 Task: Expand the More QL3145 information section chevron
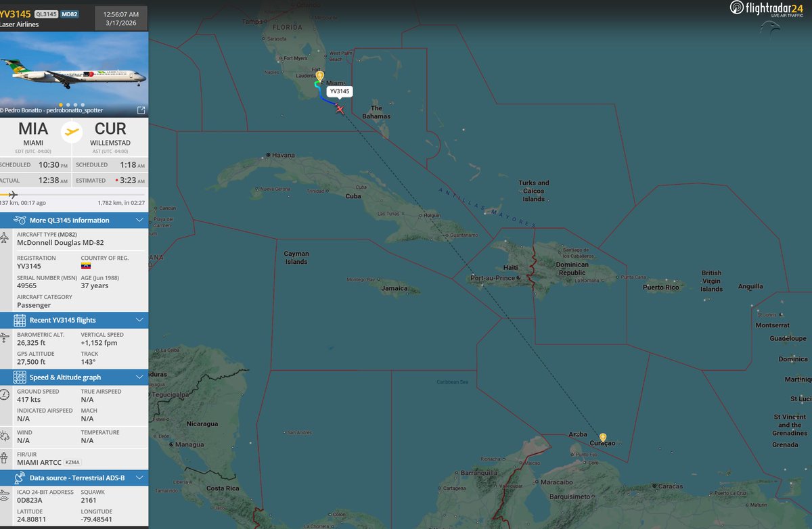point(139,220)
